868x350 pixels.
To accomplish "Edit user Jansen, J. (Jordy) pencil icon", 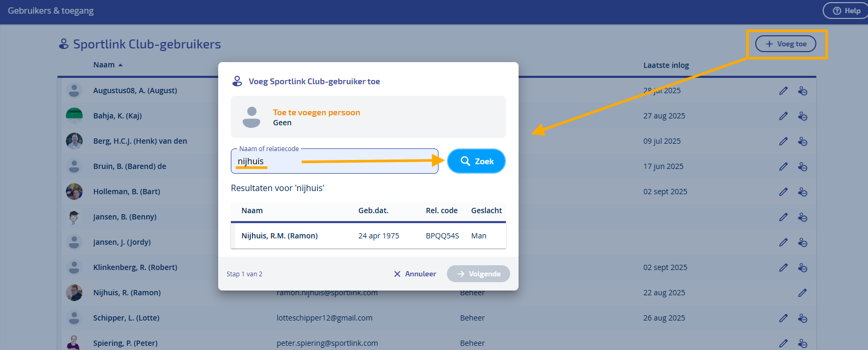I will (x=784, y=242).
